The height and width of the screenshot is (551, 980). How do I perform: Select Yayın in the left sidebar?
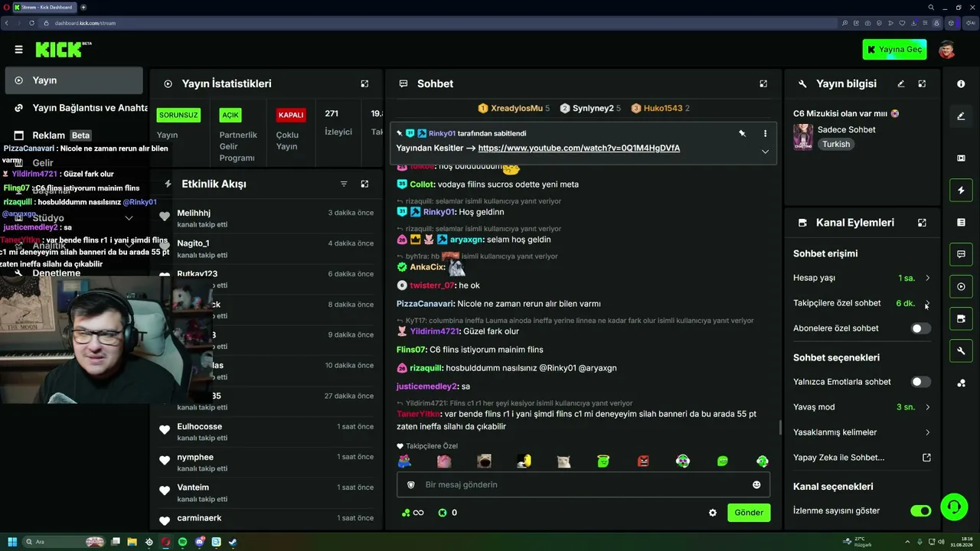[73, 80]
